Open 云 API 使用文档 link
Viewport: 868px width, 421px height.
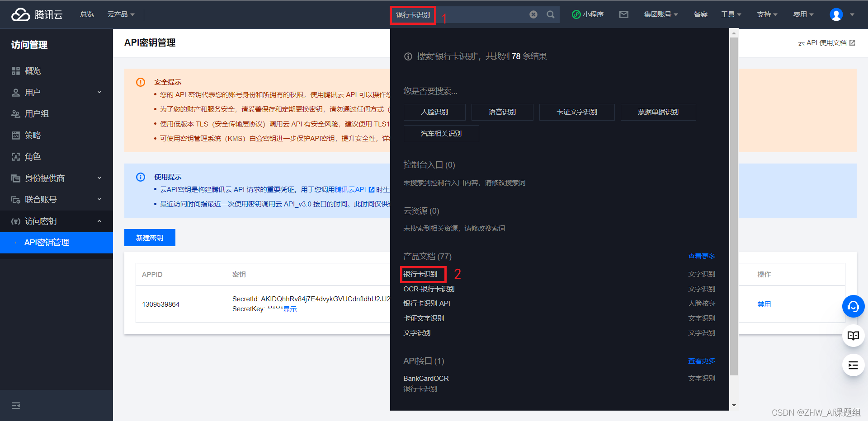tap(826, 43)
